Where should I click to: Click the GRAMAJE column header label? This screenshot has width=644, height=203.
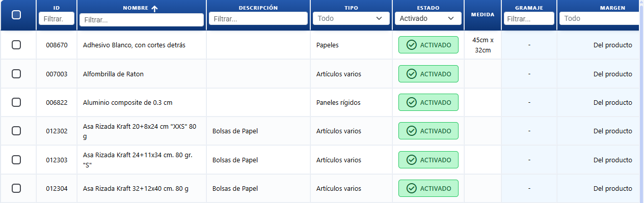click(529, 8)
